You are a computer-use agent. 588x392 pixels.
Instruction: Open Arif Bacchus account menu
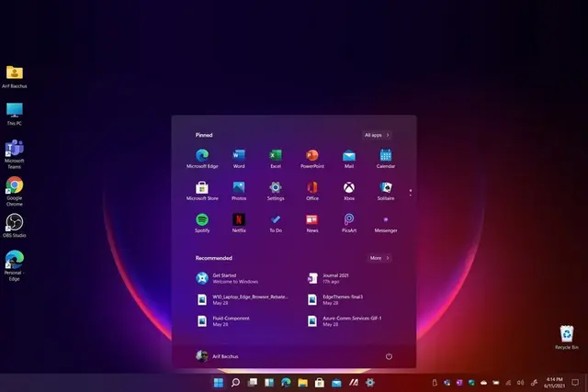pyautogui.click(x=217, y=356)
